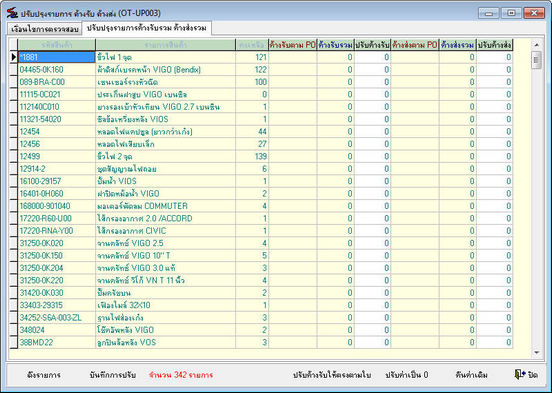Click the remaining quantity 139 cell
552x393 pixels.
coord(252,156)
